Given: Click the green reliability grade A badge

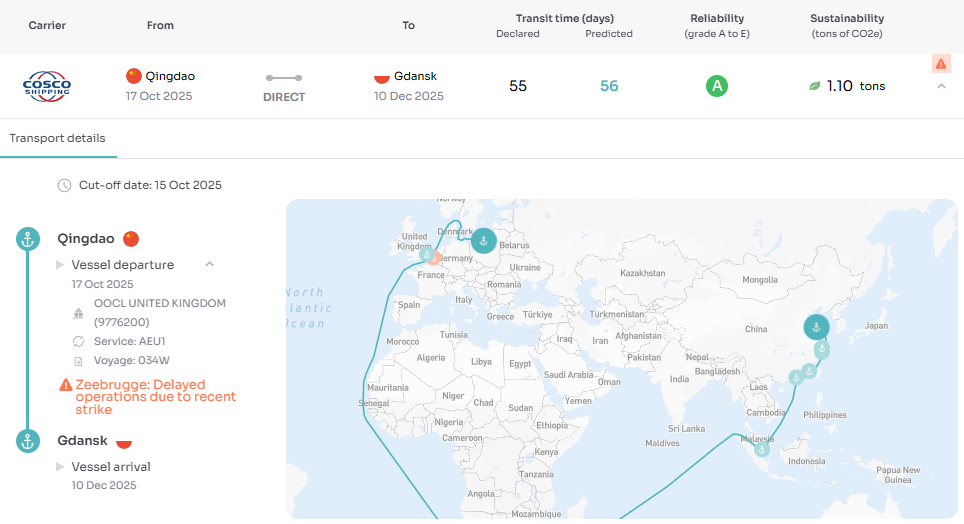Looking at the screenshot, I should click(x=716, y=86).
